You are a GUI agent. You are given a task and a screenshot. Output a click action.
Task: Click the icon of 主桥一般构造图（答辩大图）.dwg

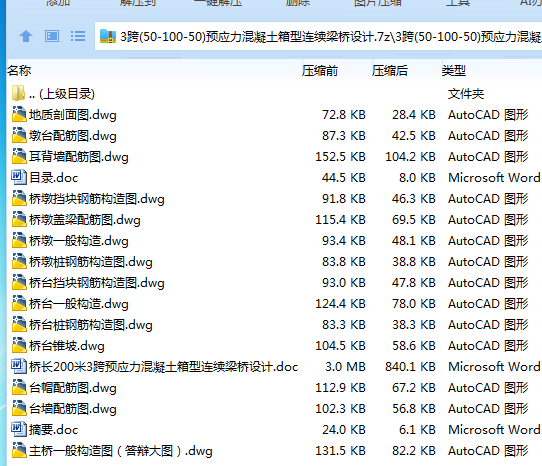19,450
